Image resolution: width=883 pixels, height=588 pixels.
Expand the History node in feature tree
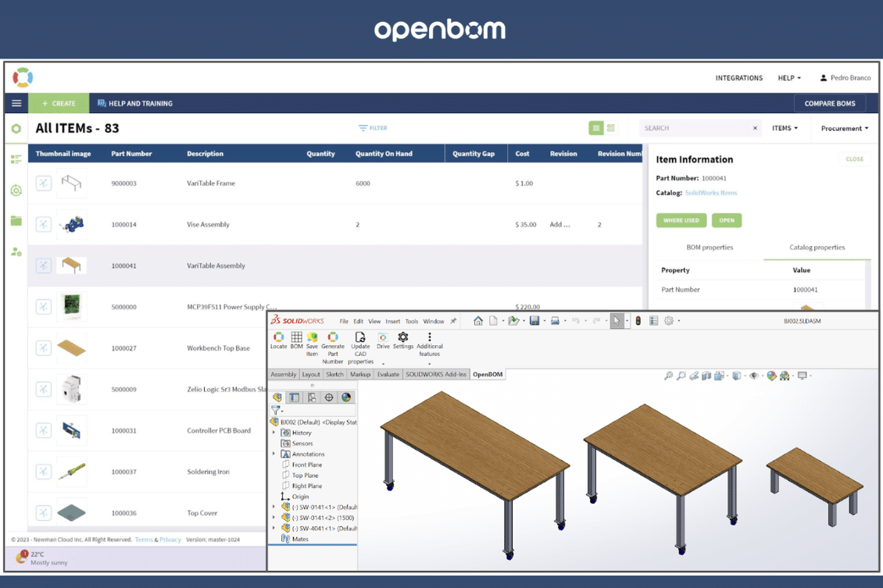(x=274, y=433)
